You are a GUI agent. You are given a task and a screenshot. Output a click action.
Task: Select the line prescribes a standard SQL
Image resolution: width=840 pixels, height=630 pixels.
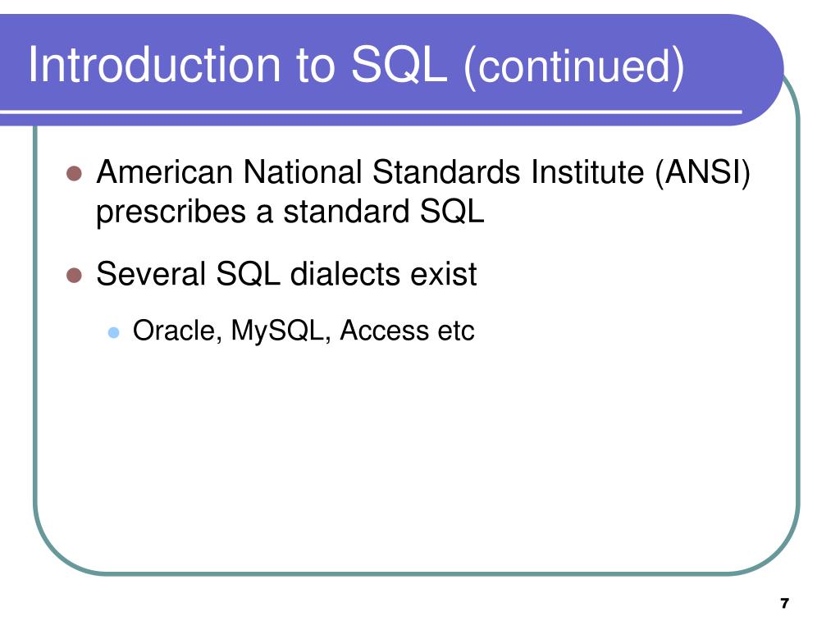(x=290, y=212)
